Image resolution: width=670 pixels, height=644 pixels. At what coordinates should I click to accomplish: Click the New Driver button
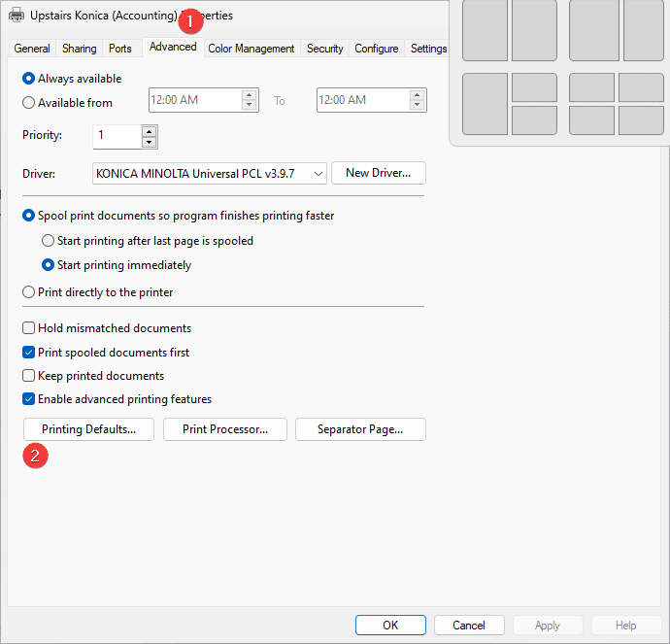[379, 173]
